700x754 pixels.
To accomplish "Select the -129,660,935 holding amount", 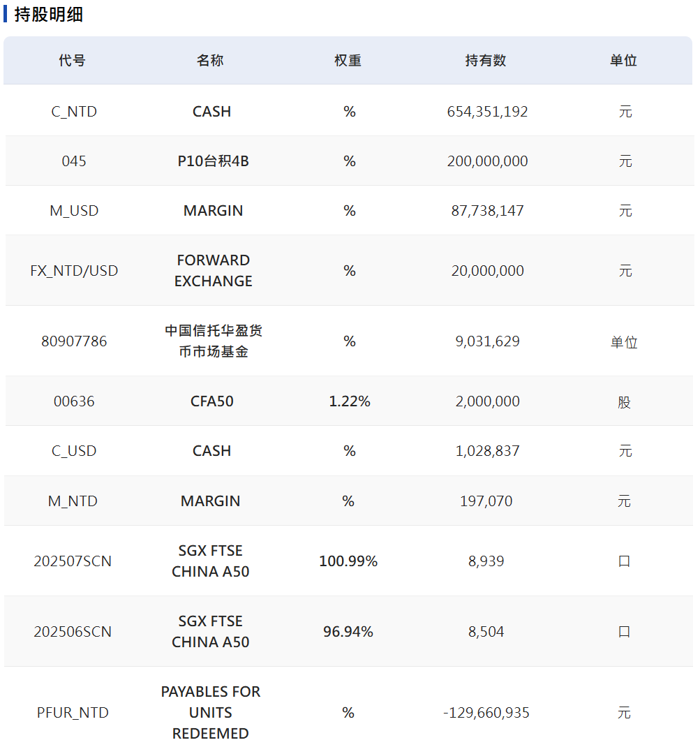I will tap(486, 713).
